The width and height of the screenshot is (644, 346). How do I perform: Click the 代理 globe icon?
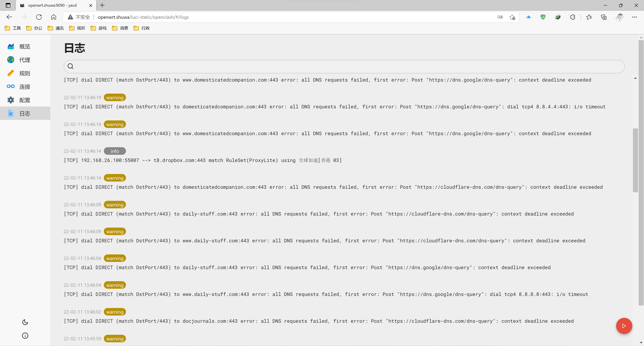(11, 60)
